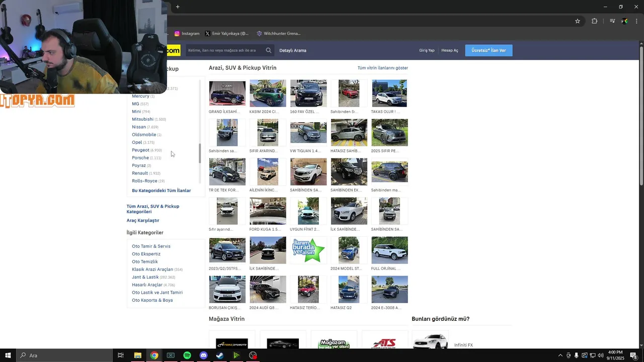Open the 2024 AUDI Q8 listing thumbnail
The image size is (644, 362).
[268, 289]
